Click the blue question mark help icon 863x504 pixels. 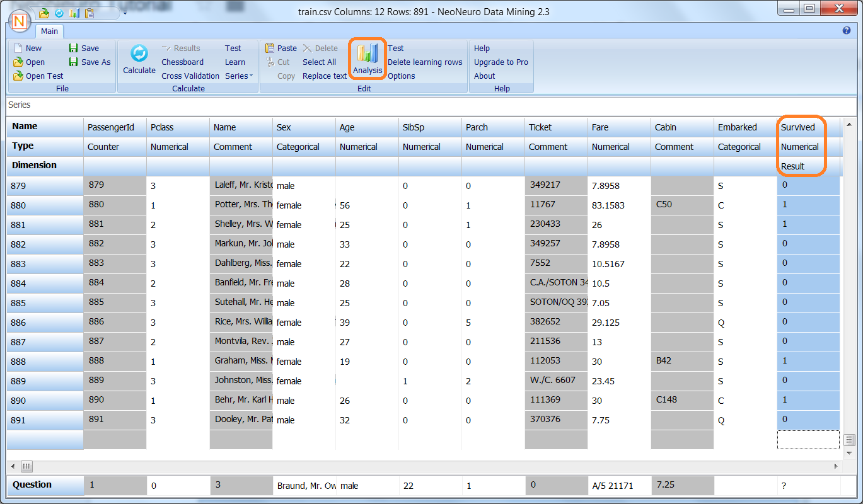click(x=847, y=30)
